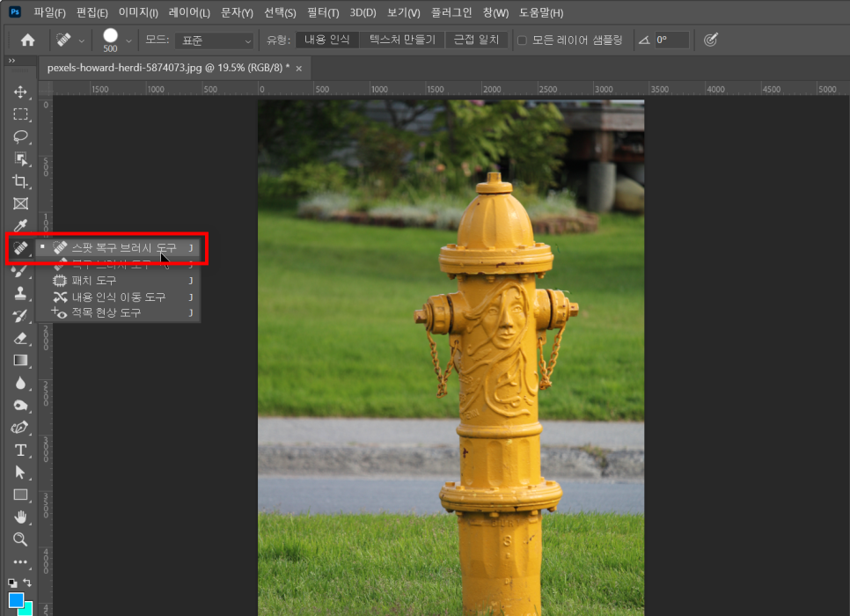Click Spot Healing Brush toolbar icon
Viewport: 850px width, 616px height.
[x=20, y=248]
